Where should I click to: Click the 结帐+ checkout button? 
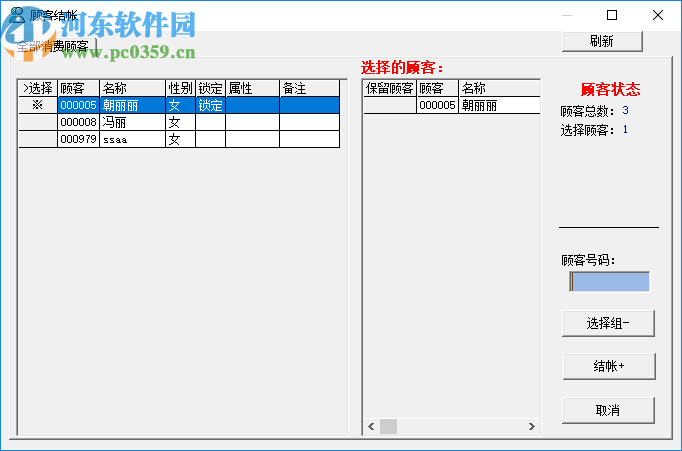[609, 366]
